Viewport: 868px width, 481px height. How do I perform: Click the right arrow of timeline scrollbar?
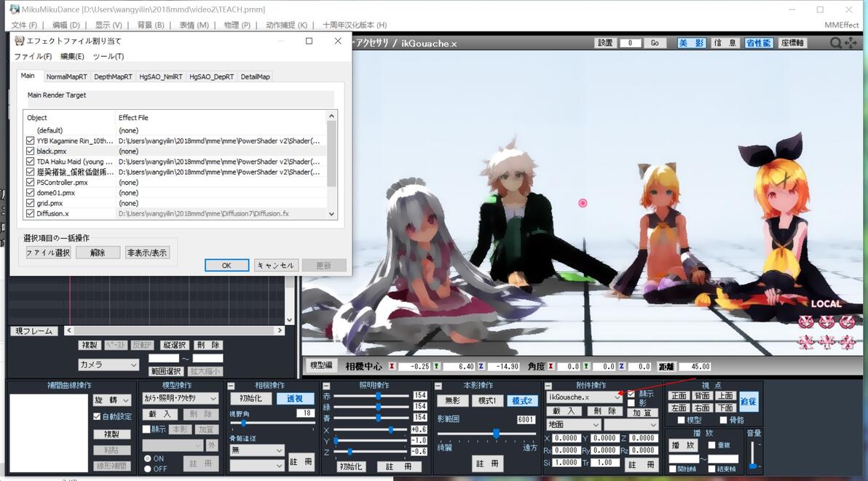click(280, 330)
